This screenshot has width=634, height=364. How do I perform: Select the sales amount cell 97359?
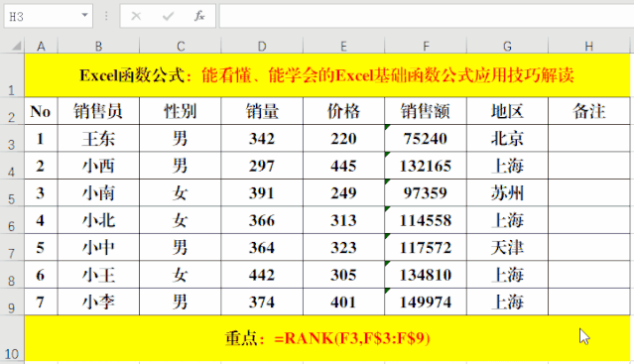click(x=426, y=193)
